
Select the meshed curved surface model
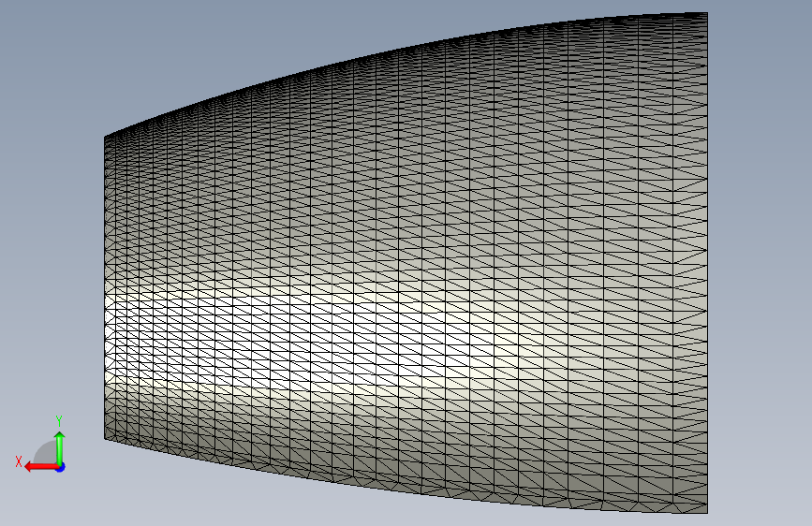point(406,263)
